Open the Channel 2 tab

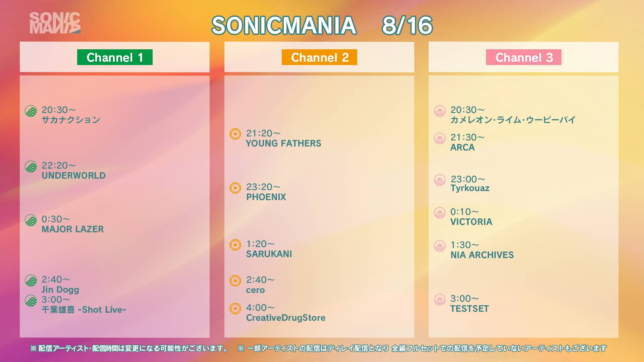click(319, 57)
